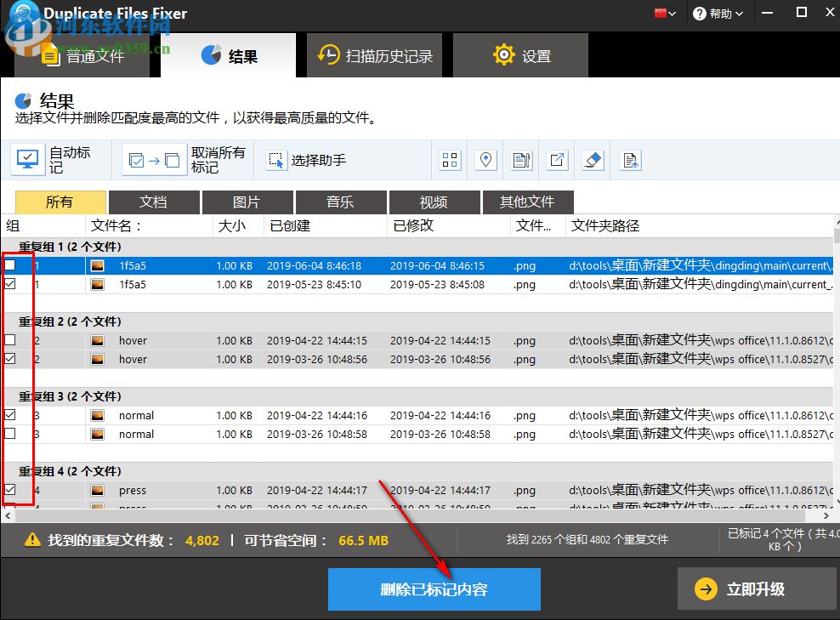Click the right arrow of the horizontal scrollbar
The image size is (840, 620).
pos(826,515)
